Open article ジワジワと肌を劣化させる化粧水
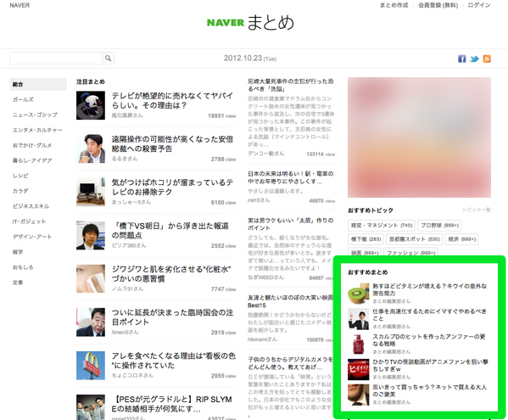This screenshot has height=420, width=508. [x=171, y=274]
